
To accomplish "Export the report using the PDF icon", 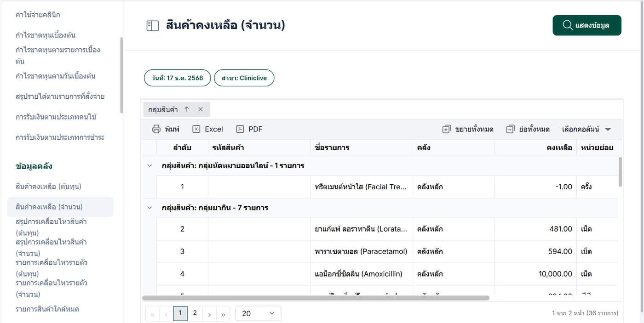I will (240, 129).
